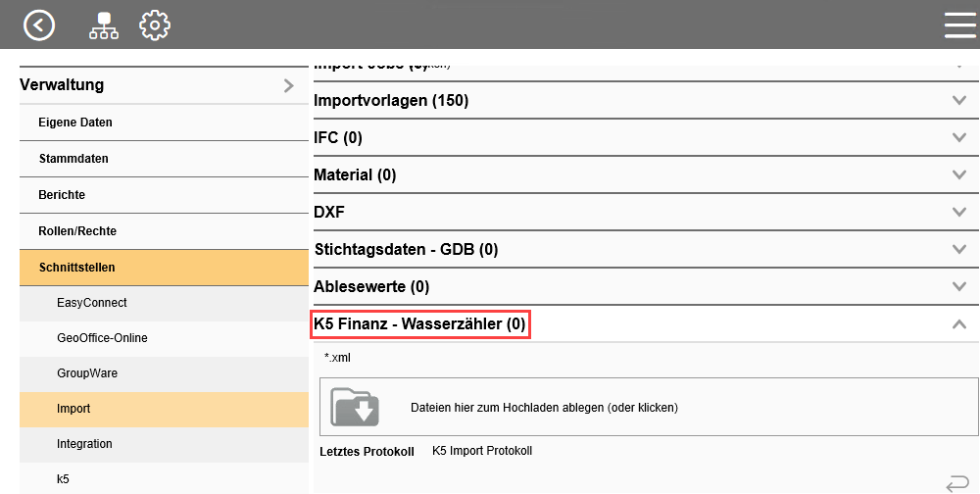Viewport: 980px width, 494px height.
Task: Expand the DXF section chevron
Action: pyautogui.click(x=958, y=212)
